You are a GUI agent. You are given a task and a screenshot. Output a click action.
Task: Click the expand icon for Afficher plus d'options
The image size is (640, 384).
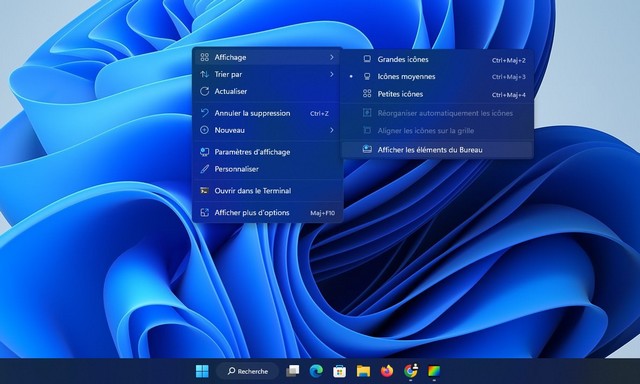point(204,213)
